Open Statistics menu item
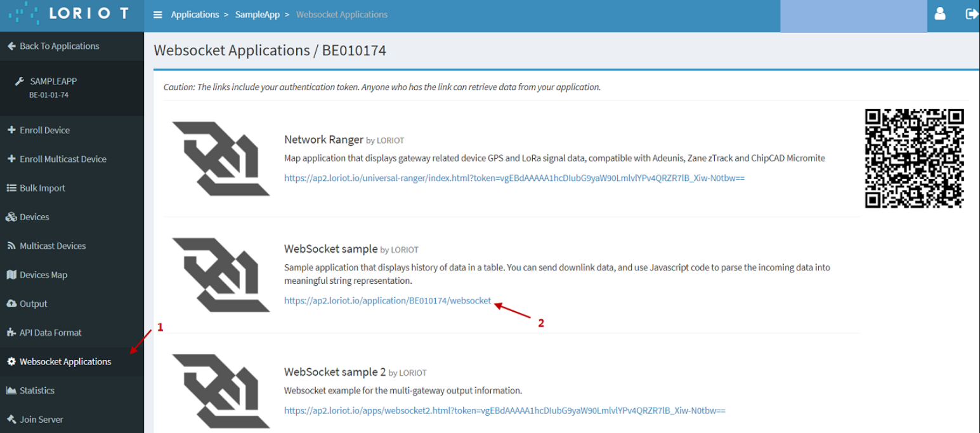 (72, 390)
